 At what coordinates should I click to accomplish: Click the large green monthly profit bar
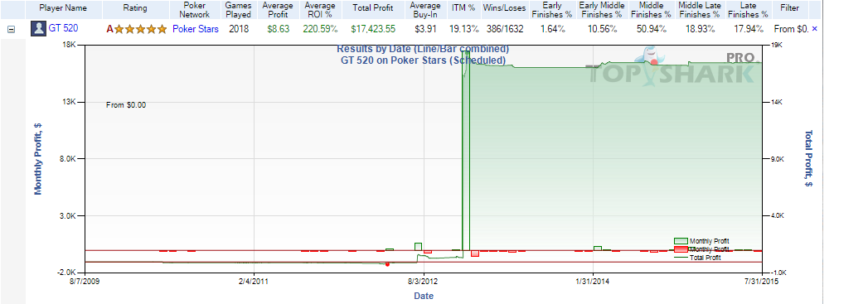pyautogui.click(x=466, y=150)
